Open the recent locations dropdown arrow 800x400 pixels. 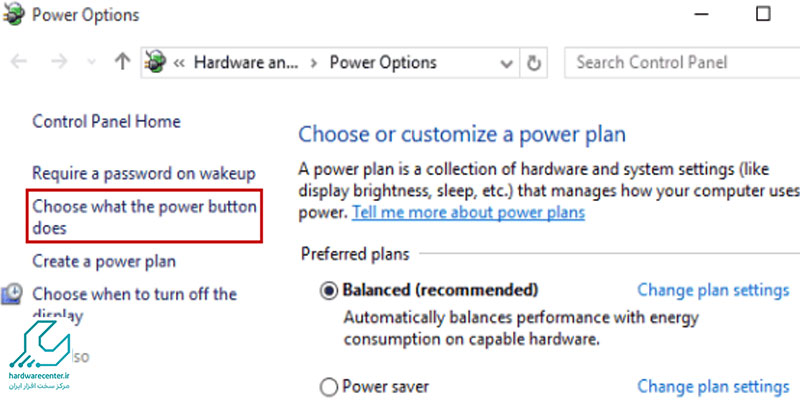coord(91,63)
